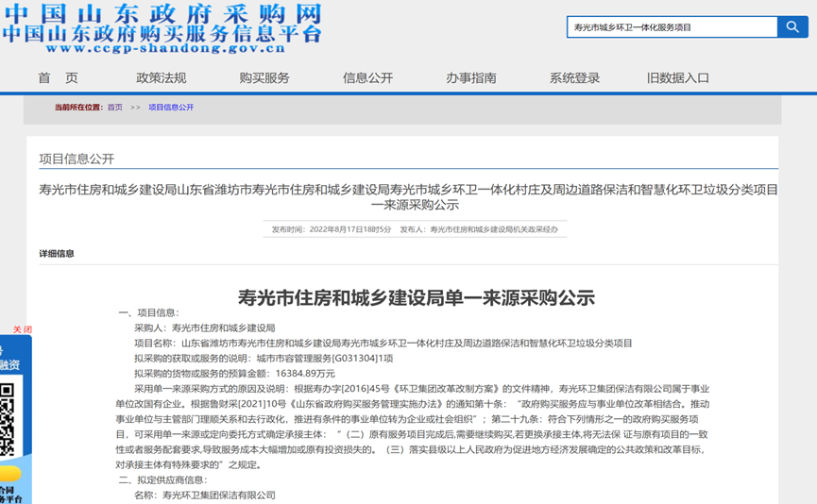Close the floating side ad via 关闭
Screen dimensions: 817x504
pyautogui.click(x=23, y=329)
